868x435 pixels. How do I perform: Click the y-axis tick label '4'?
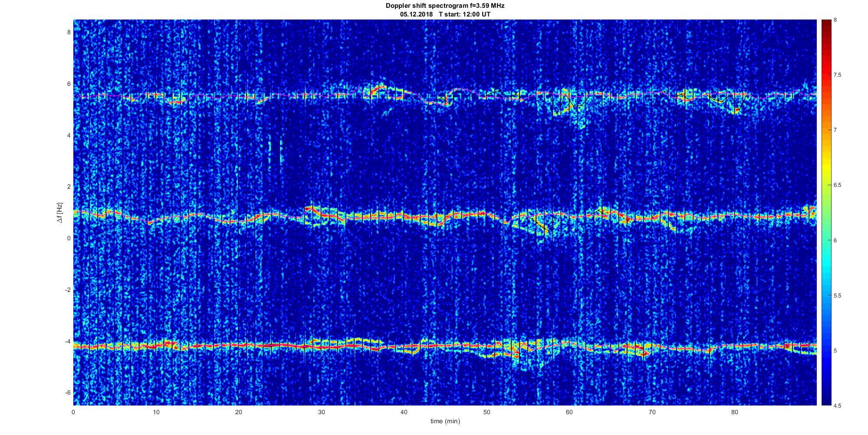point(69,135)
